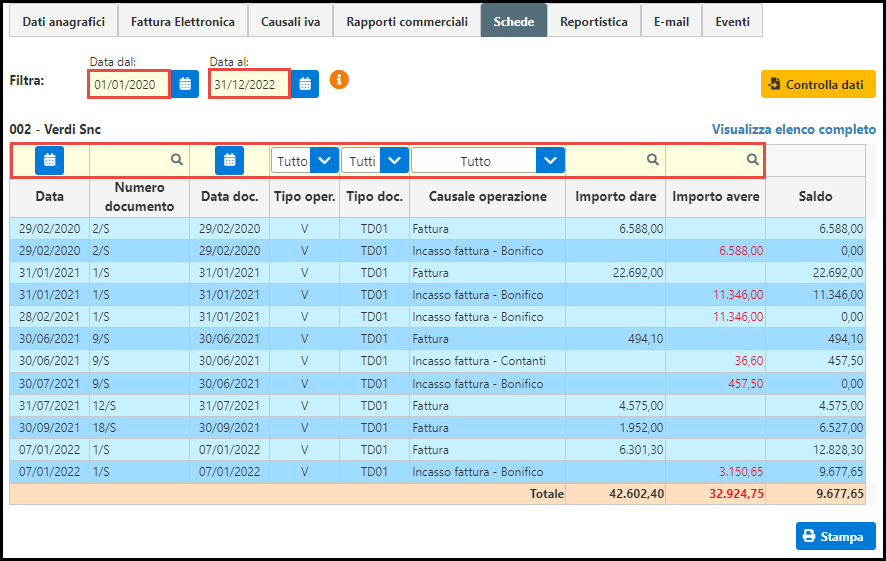Click the Numero documento column header

point(139,197)
